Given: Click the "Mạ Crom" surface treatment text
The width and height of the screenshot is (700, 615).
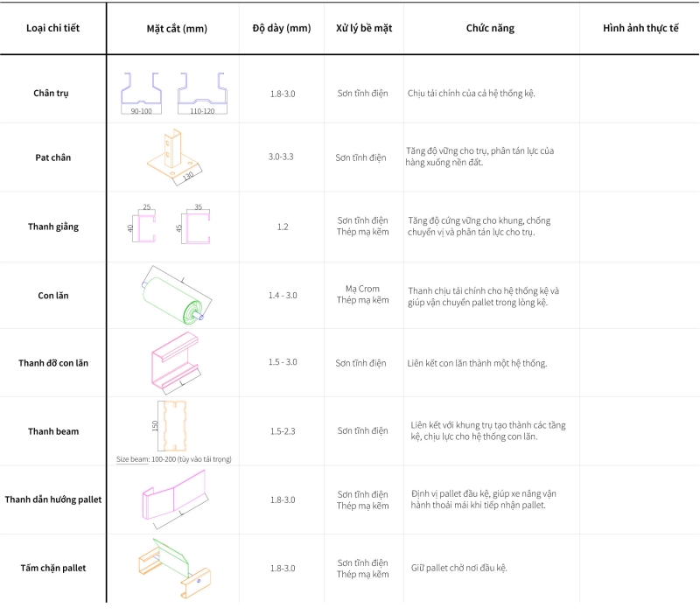Looking at the screenshot, I should pos(363,289).
